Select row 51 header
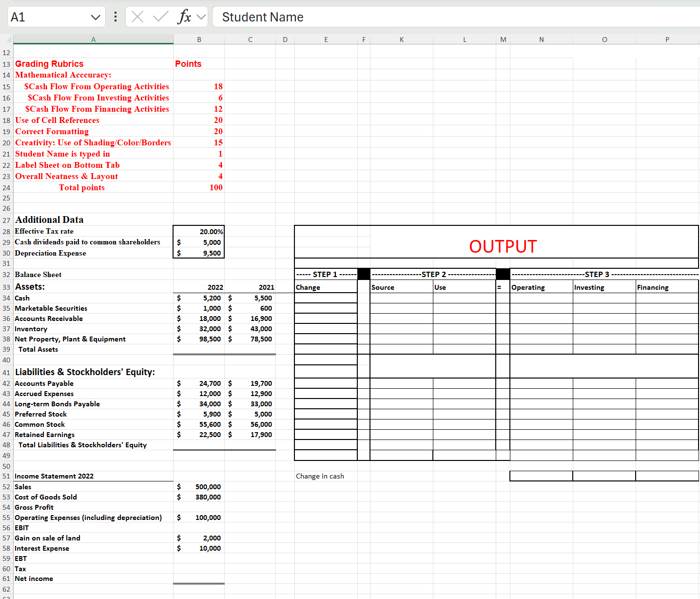The image size is (700, 599). pyautogui.click(x=6, y=476)
